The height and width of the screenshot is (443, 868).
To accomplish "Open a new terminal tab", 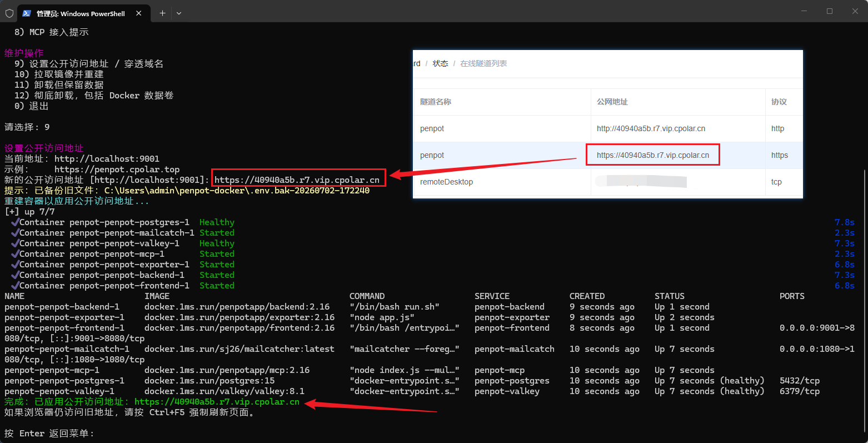I will (162, 13).
